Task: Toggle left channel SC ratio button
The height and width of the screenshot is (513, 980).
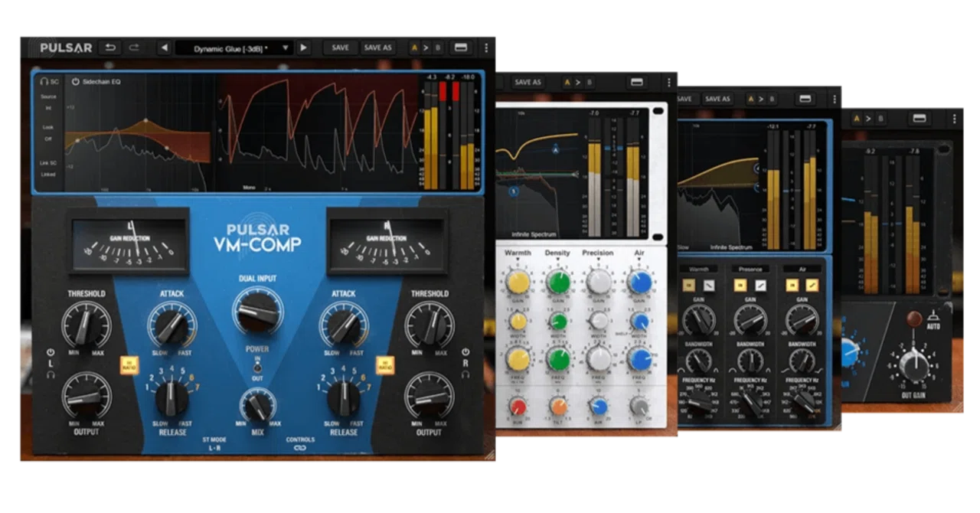Action: 129,365
